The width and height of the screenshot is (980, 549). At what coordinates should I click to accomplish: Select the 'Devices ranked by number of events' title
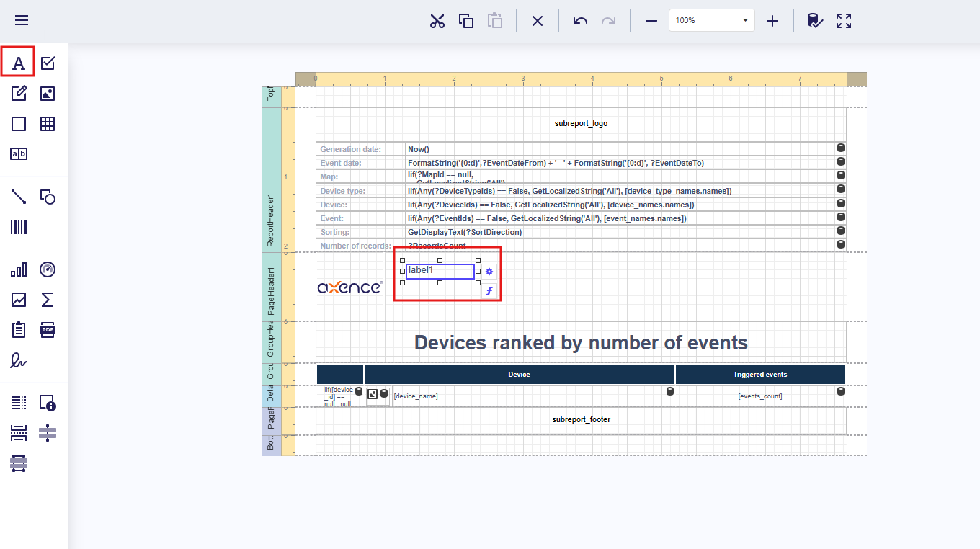pyautogui.click(x=581, y=343)
